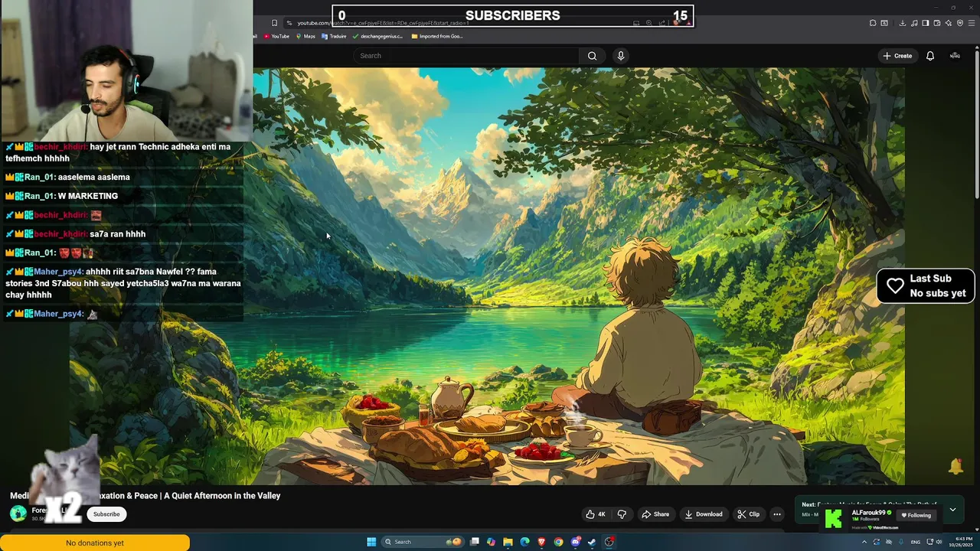Click the YouTube search magnifier button
The width and height of the screenshot is (980, 551).
(592, 56)
